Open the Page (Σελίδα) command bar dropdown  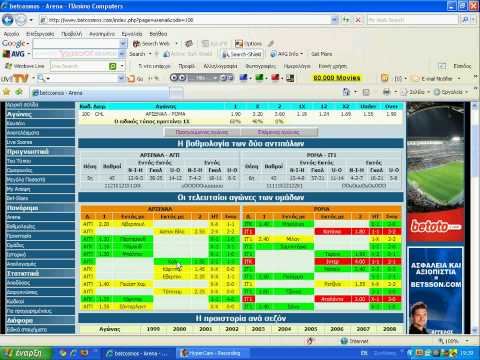[415, 92]
